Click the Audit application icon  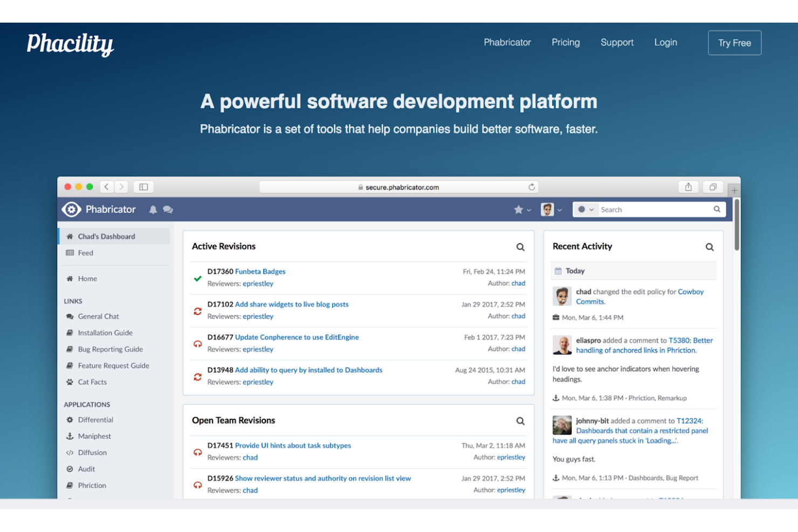click(x=70, y=468)
